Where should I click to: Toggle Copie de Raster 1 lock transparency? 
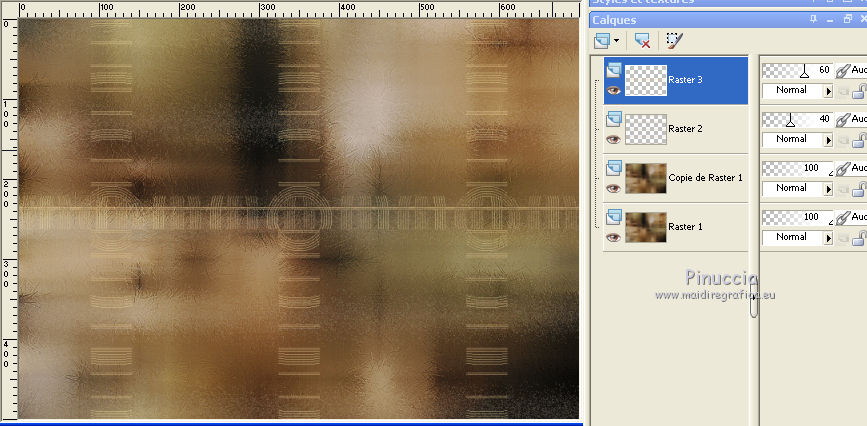[x=859, y=190]
